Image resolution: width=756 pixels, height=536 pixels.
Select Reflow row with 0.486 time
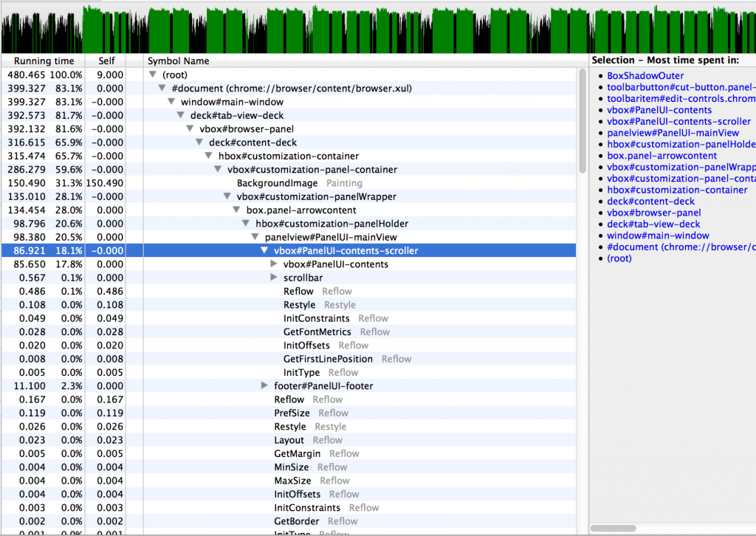point(289,291)
